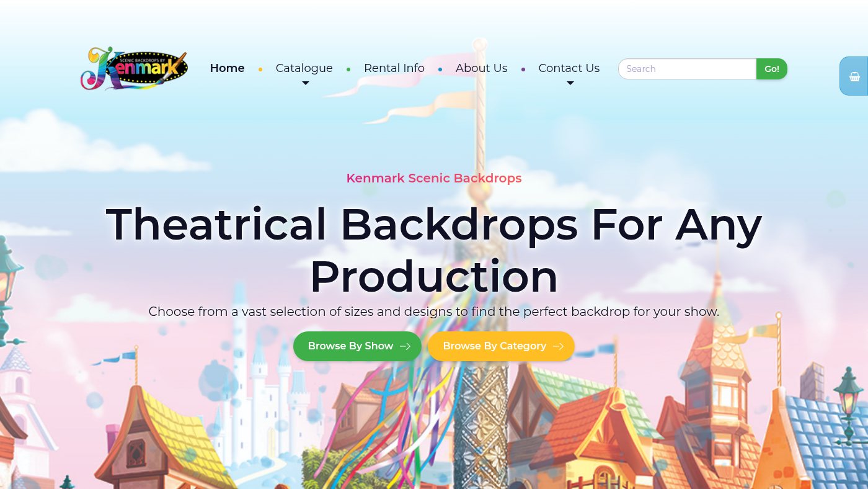868x489 pixels.
Task: Submit search with the Go! button
Action: click(x=772, y=69)
